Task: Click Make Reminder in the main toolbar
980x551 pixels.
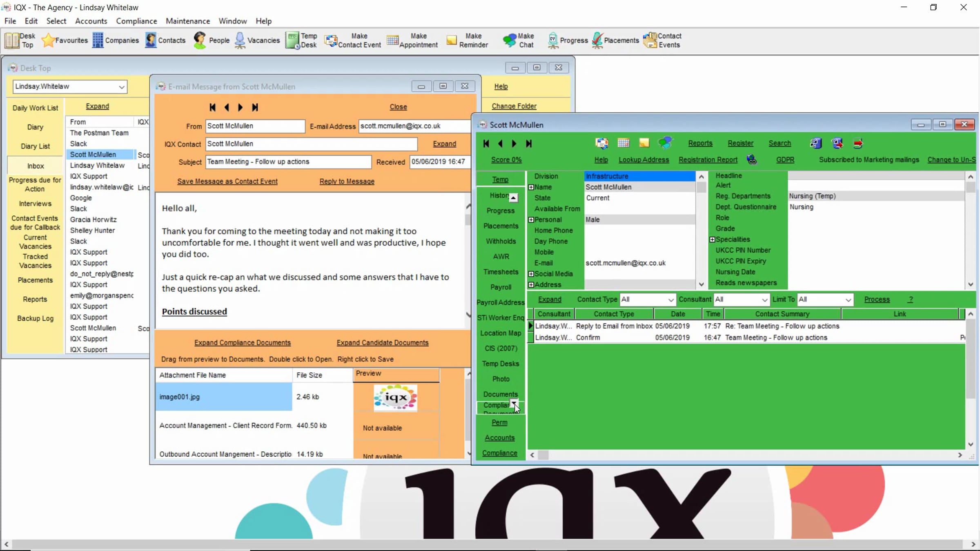Action: 468,40
